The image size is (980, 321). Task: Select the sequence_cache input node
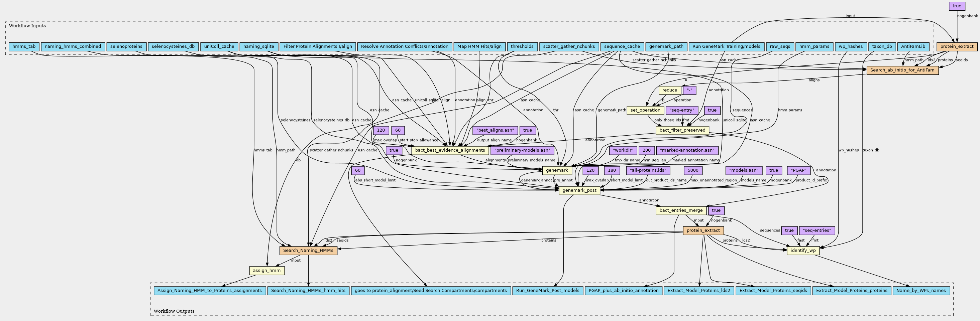click(622, 47)
